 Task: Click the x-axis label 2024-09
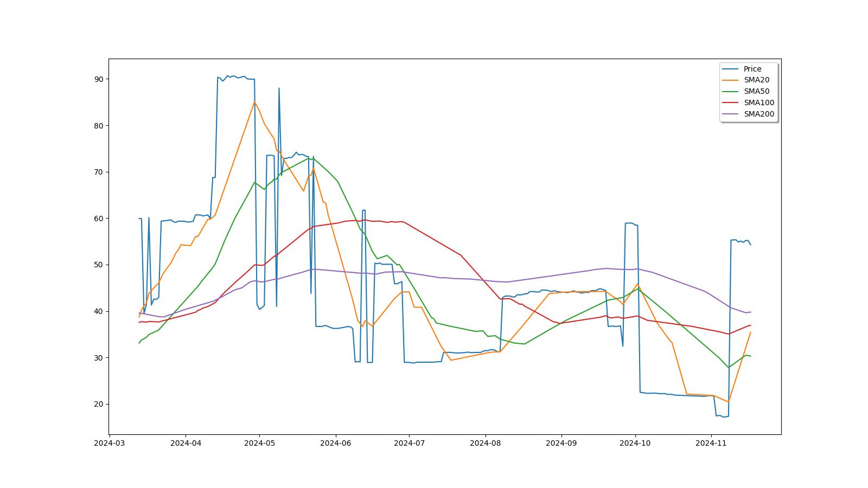561,443
